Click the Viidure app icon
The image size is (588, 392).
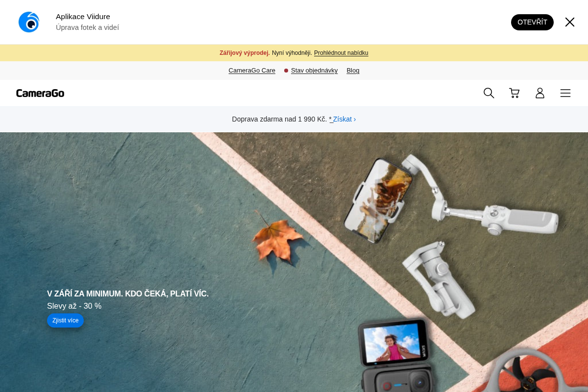tap(29, 22)
